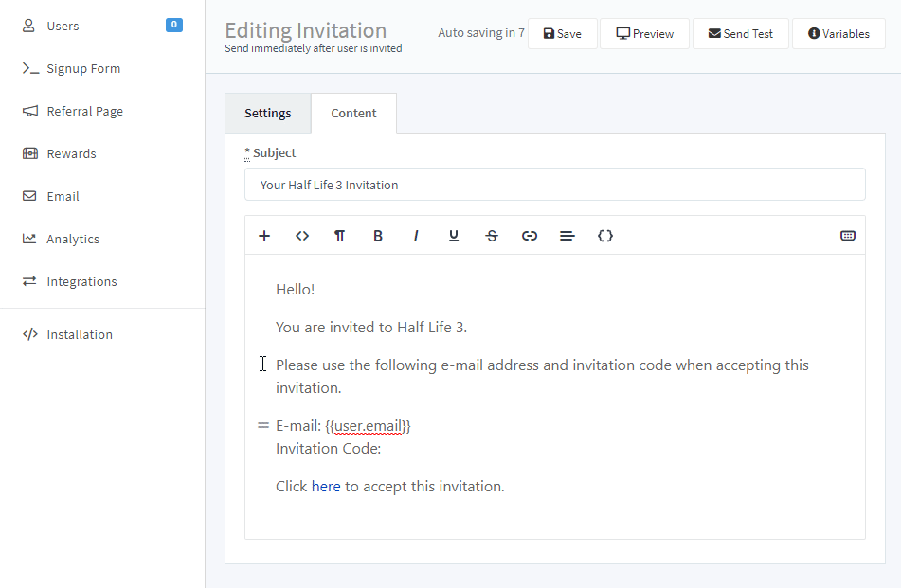901x588 pixels.
Task: Apply strikethrough formatting
Action: pyautogui.click(x=492, y=236)
